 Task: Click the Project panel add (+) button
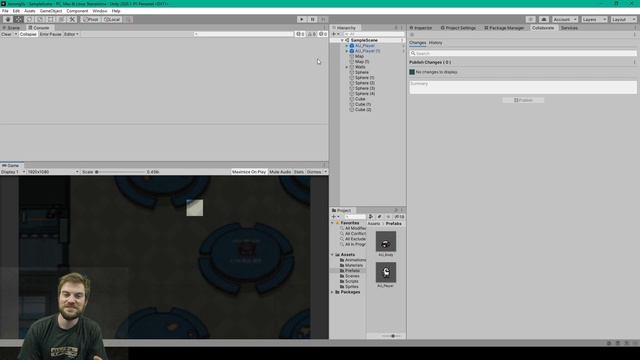pyautogui.click(x=335, y=217)
